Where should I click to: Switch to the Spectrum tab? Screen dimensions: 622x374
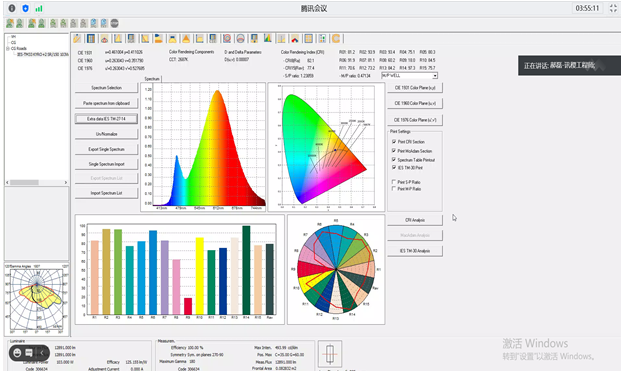pyautogui.click(x=152, y=79)
